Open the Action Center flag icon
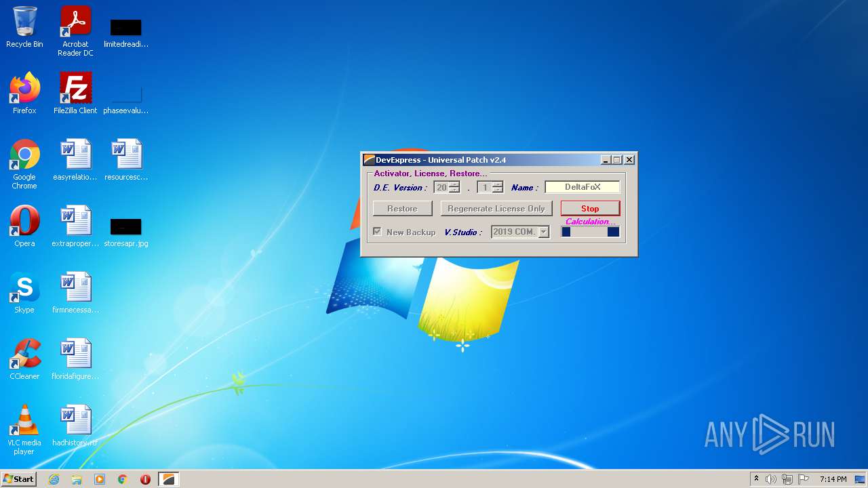The image size is (868, 488). [x=804, y=479]
